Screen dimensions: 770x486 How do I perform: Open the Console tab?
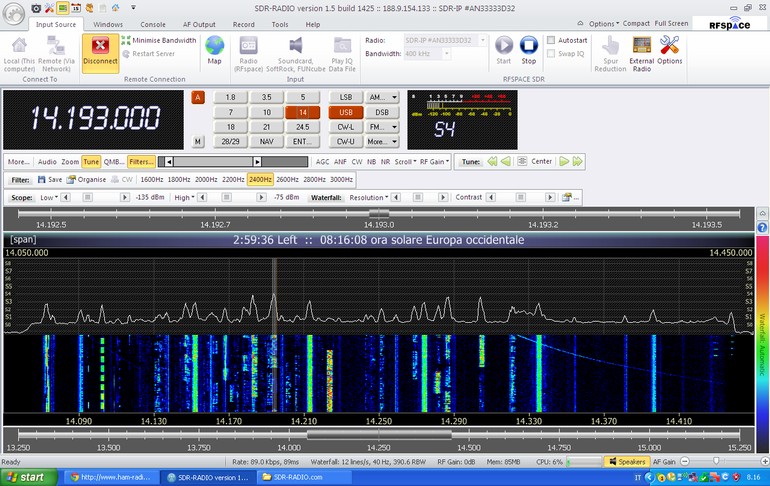coord(153,23)
